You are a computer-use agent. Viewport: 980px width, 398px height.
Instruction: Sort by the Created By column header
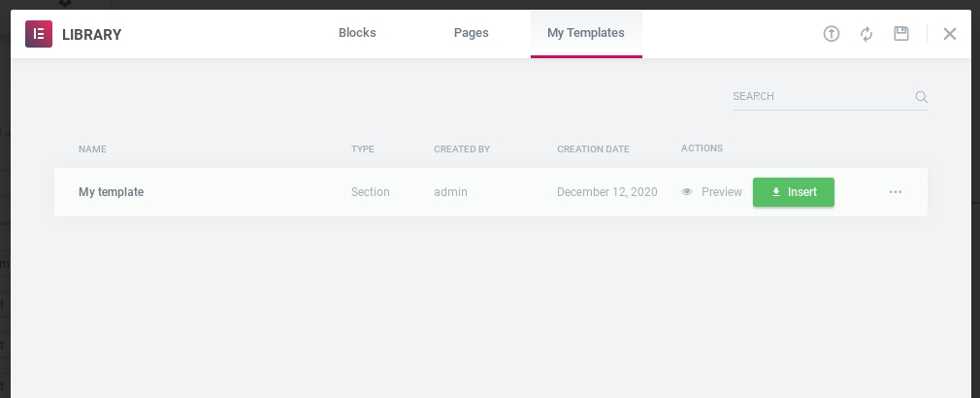pos(462,149)
